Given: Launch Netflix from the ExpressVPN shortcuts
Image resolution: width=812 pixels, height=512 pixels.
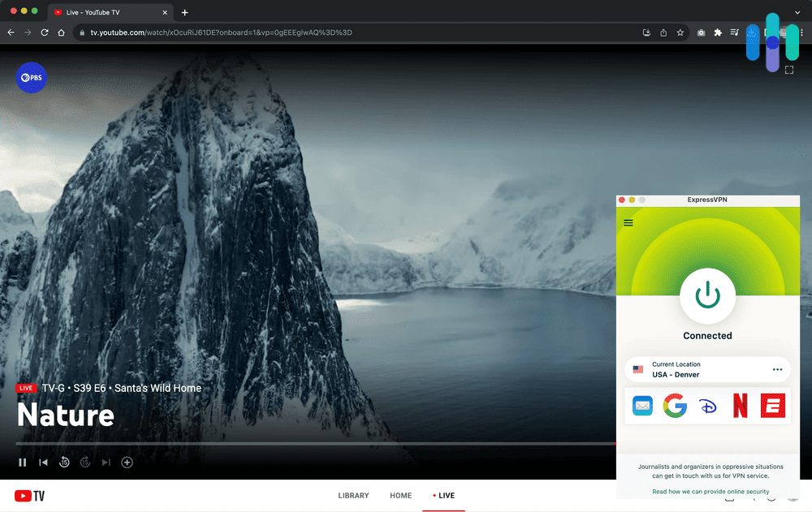Looking at the screenshot, I should (740, 406).
